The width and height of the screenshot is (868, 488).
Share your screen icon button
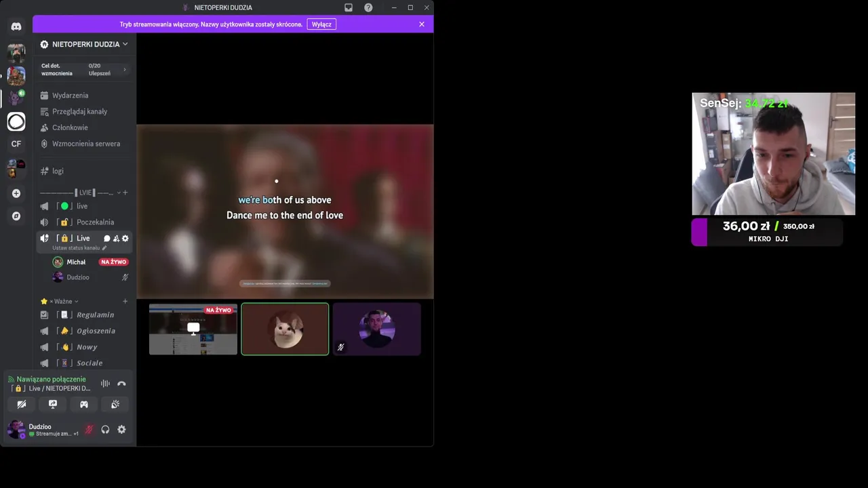[x=53, y=405]
